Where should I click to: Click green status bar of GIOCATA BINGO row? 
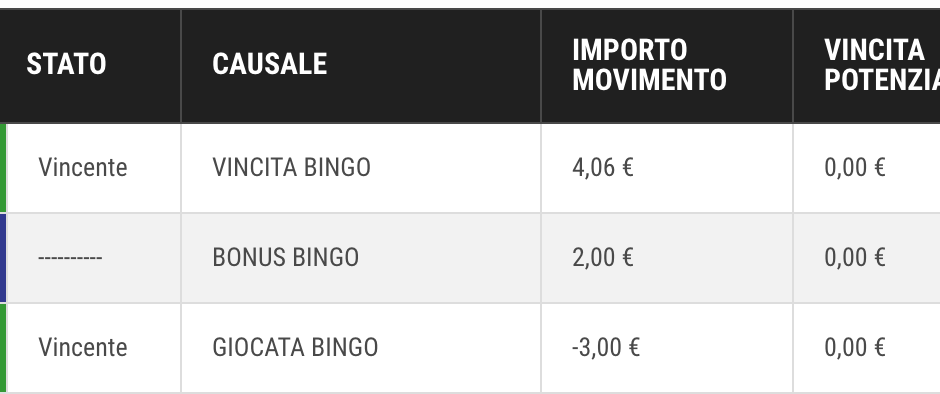click(x=3, y=348)
